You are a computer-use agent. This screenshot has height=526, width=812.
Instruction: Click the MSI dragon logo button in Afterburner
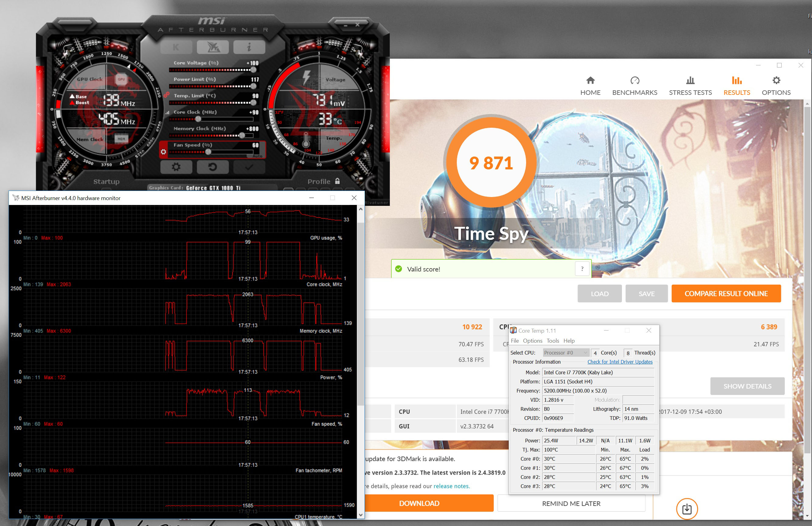pyautogui.click(x=213, y=47)
